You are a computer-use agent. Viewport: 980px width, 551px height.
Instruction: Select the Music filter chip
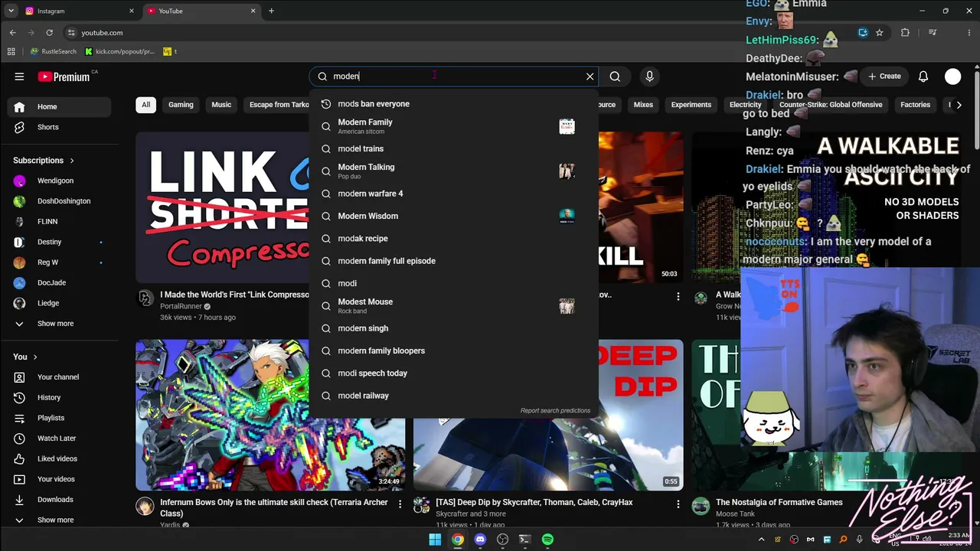click(221, 105)
